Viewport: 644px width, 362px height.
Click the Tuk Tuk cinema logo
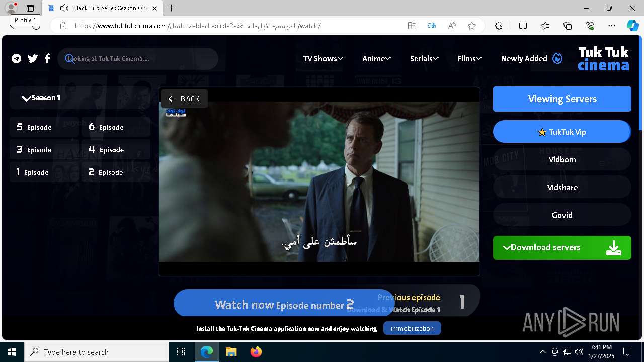coord(603,58)
